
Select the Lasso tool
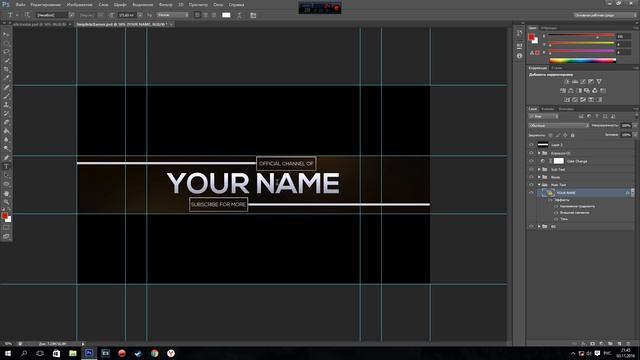coord(6,52)
